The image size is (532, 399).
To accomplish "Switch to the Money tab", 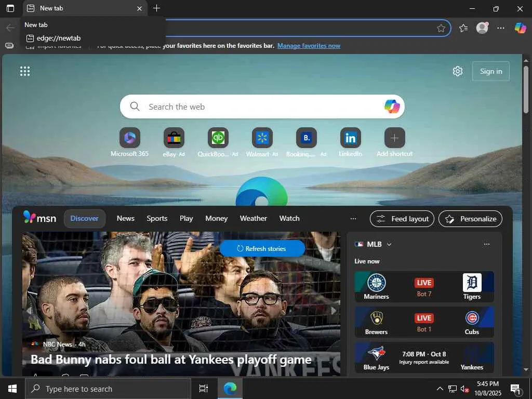I will pyautogui.click(x=217, y=219).
